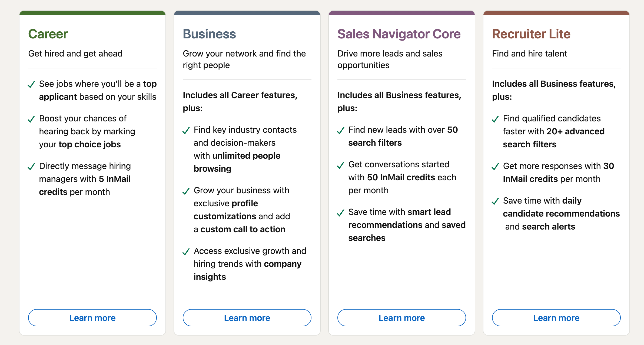644x345 pixels.
Task: Click checkmark beside 5 InMail credits
Action: point(31,167)
